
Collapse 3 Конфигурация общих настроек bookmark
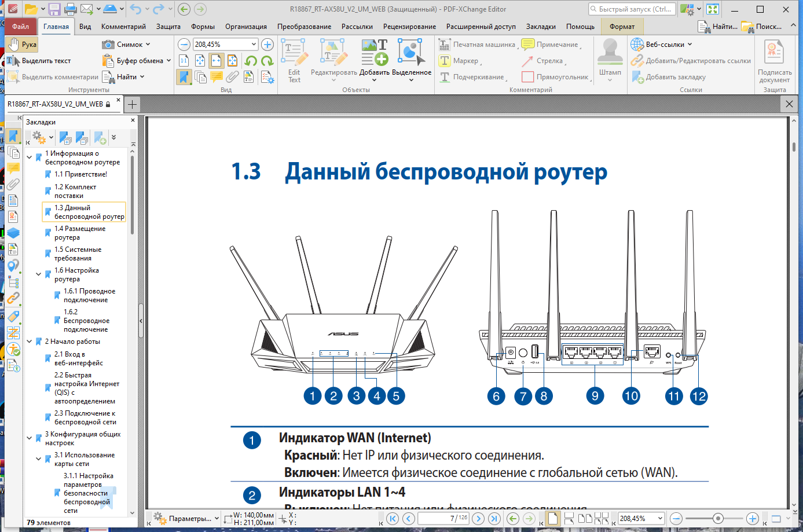[30, 438]
